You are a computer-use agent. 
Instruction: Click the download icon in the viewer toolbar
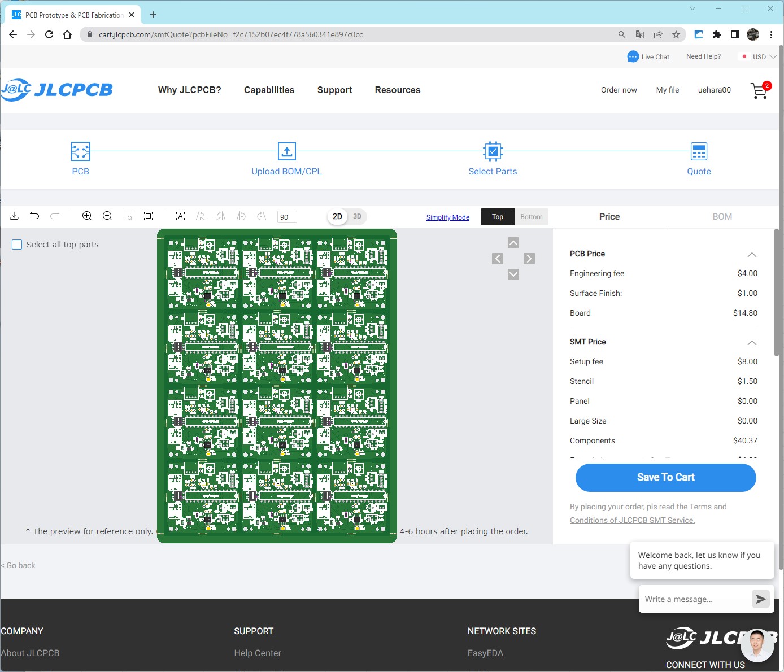15,216
